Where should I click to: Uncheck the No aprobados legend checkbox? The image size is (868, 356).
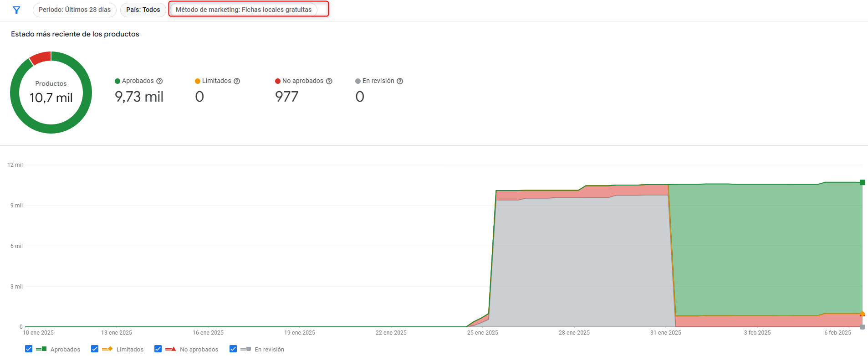(x=158, y=349)
